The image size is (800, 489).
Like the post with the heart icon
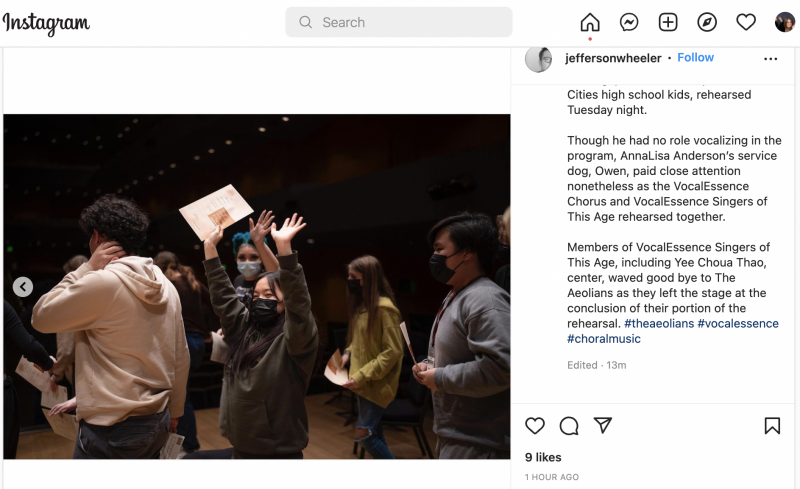(x=535, y=426)
